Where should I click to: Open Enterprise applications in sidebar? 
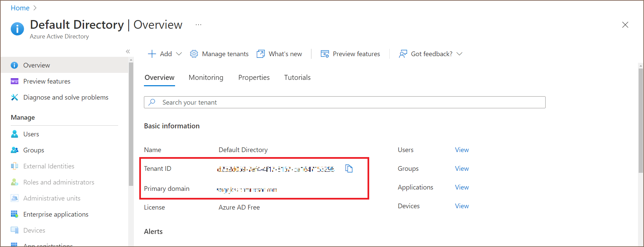click(x=56, y=214)
